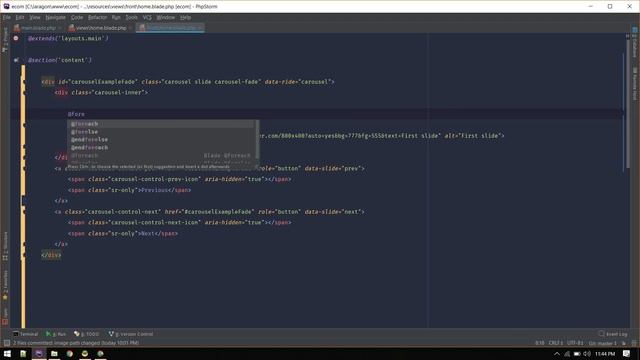Open the Run menu
The width and height of the screenshot is (640, 360).
click(116, 18)
